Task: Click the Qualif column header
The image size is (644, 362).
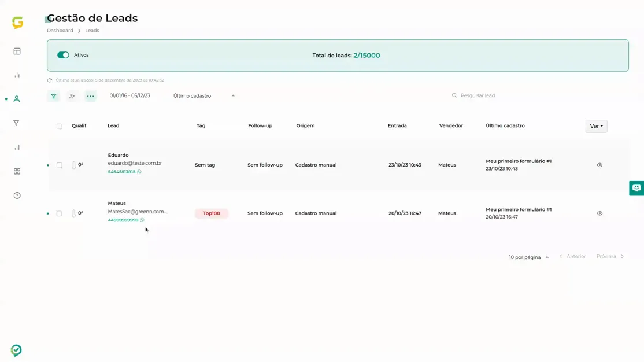Action: click(79, 125)
